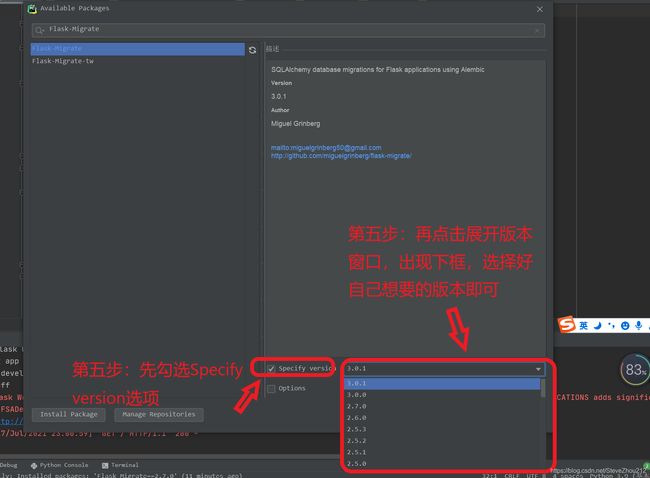Uncheck the Specify version checkbox
Image resolution: width=650 pixels, height=478 pixels.
point(271,369)
